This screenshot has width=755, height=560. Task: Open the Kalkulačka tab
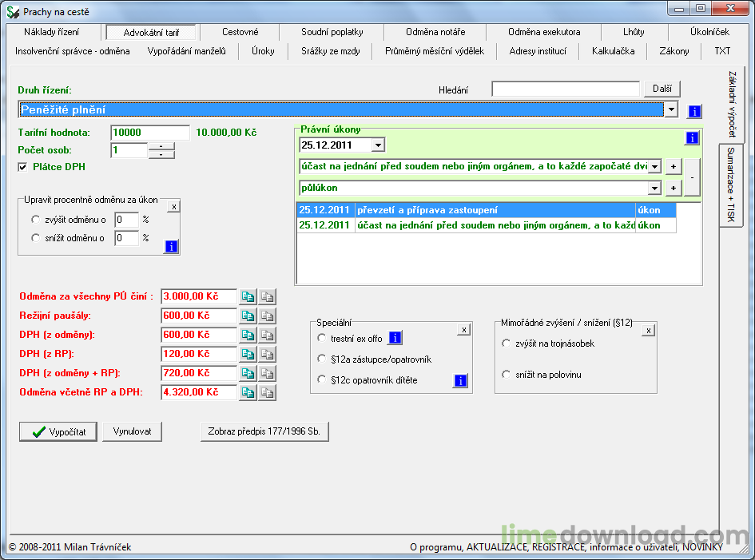tap(613, 51)
